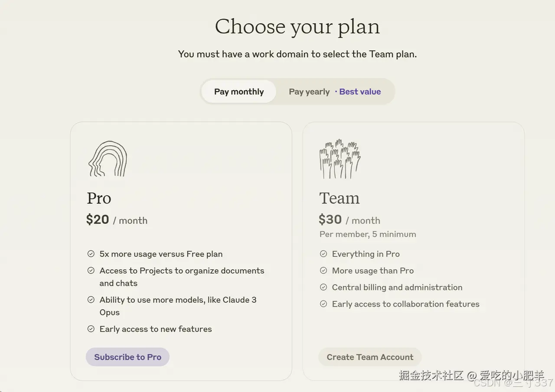Click the $20 / month price
The height and width of the screenshot is (392, 555).
tap(117, 220)
